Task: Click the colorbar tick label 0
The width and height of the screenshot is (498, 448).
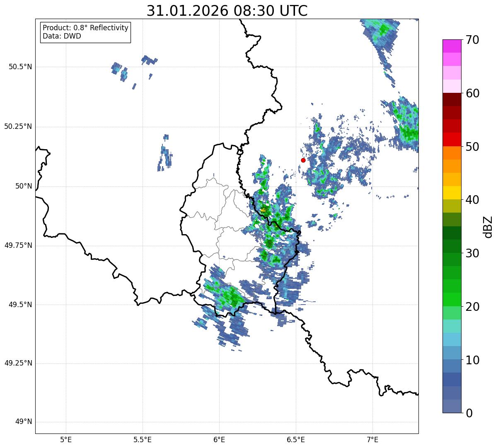Action: (x=469, y=413)
